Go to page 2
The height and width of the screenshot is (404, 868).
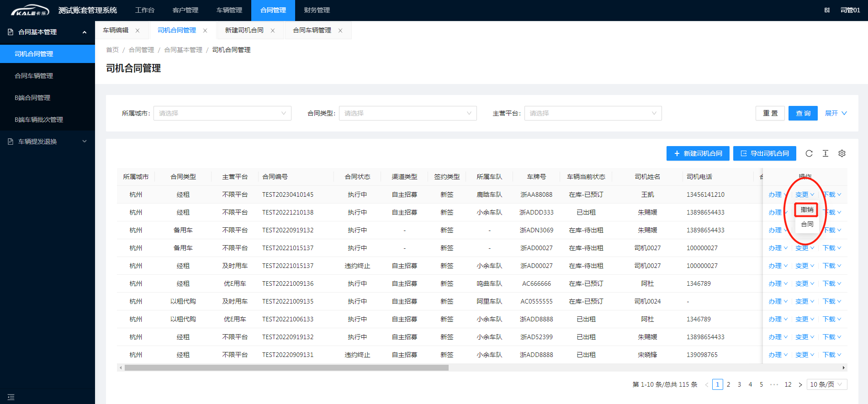point(728,384)
